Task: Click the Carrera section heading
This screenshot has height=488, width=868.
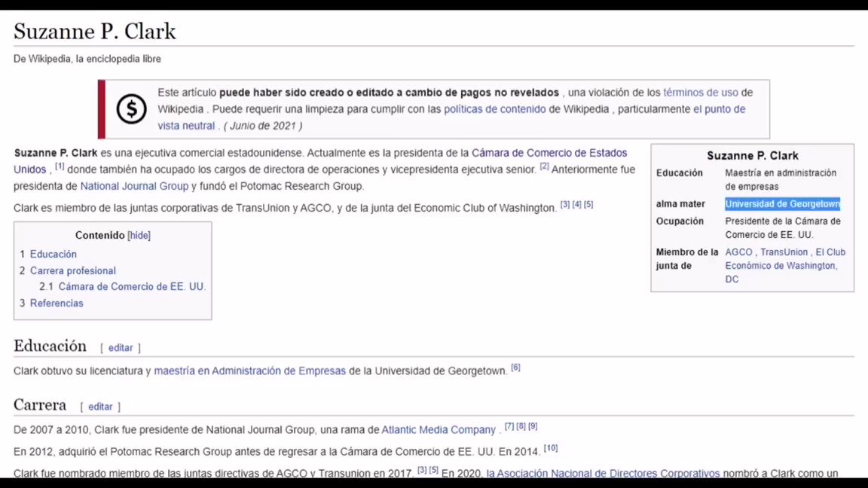Action: coord(40,405)
